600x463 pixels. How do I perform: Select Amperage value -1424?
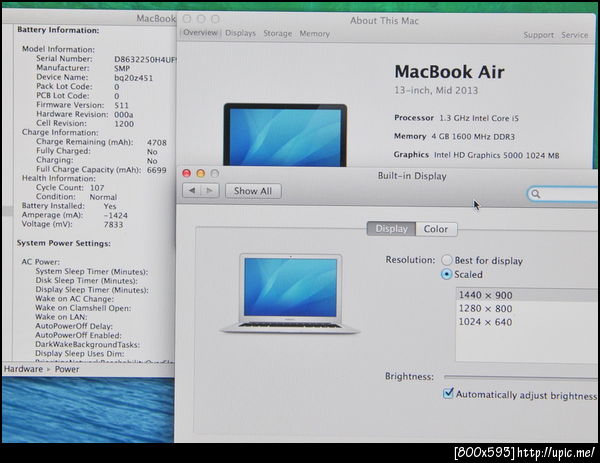(x=116, y=215)
